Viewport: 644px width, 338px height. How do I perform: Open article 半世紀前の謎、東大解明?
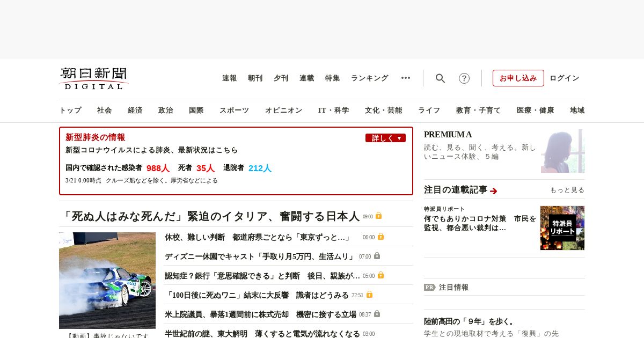(262, 334)
